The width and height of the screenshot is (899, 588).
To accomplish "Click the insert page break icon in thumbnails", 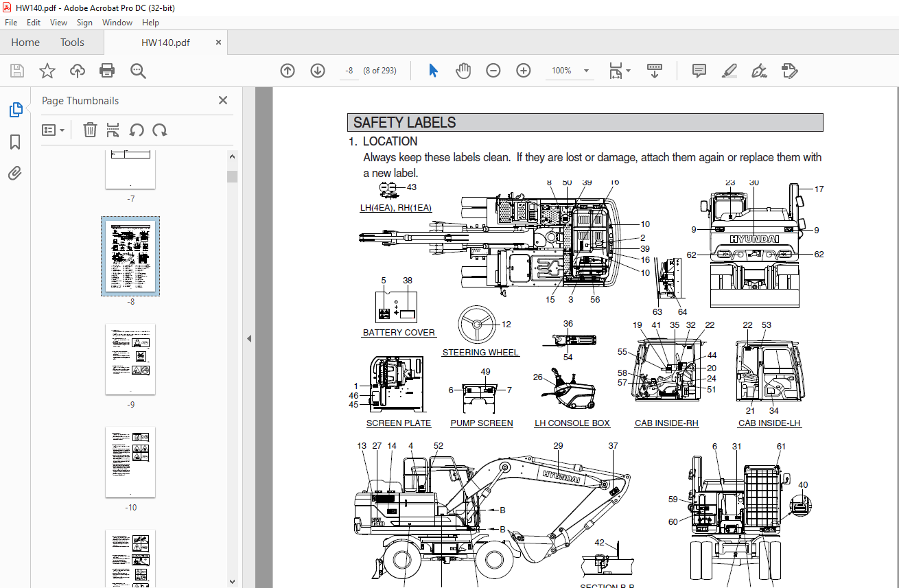I will (x=113, y=130).
